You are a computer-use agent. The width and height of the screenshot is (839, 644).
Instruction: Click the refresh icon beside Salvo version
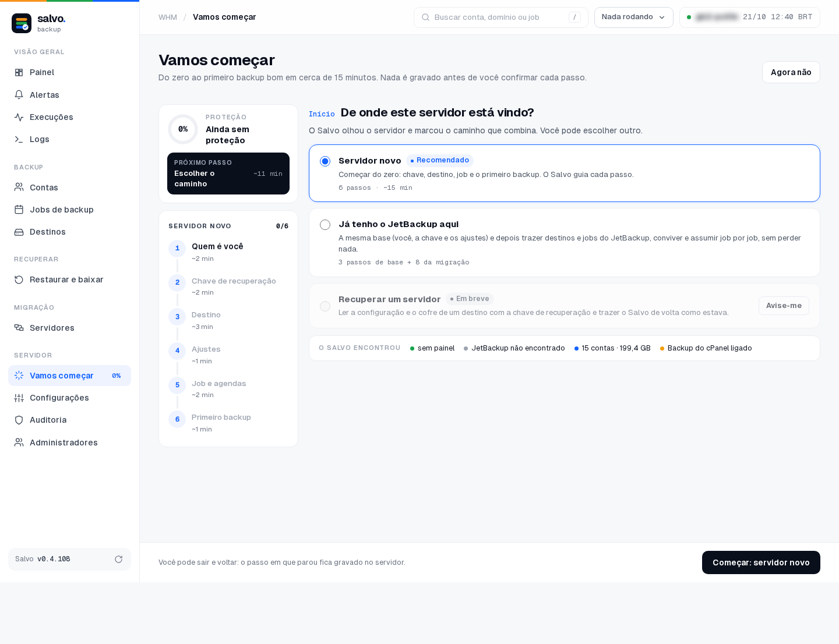coord(118,559)
